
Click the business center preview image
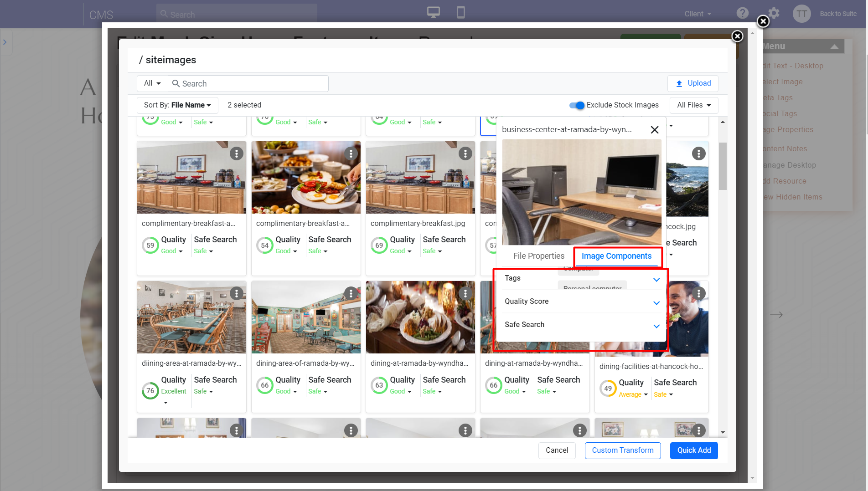[x=582, y=192]
